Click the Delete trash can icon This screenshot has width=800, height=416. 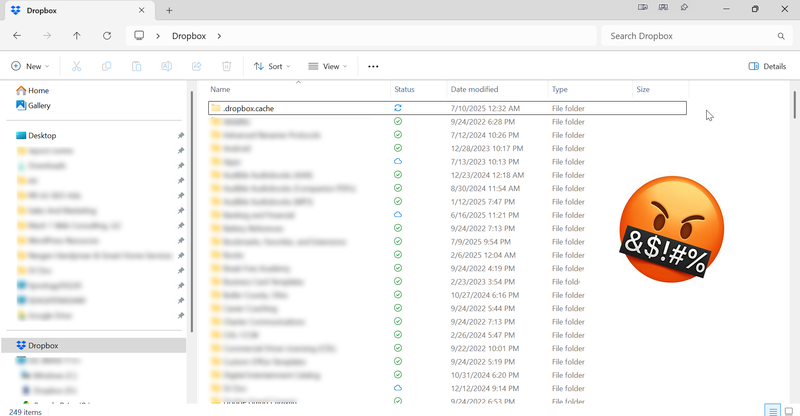click(x=226, y=66)
